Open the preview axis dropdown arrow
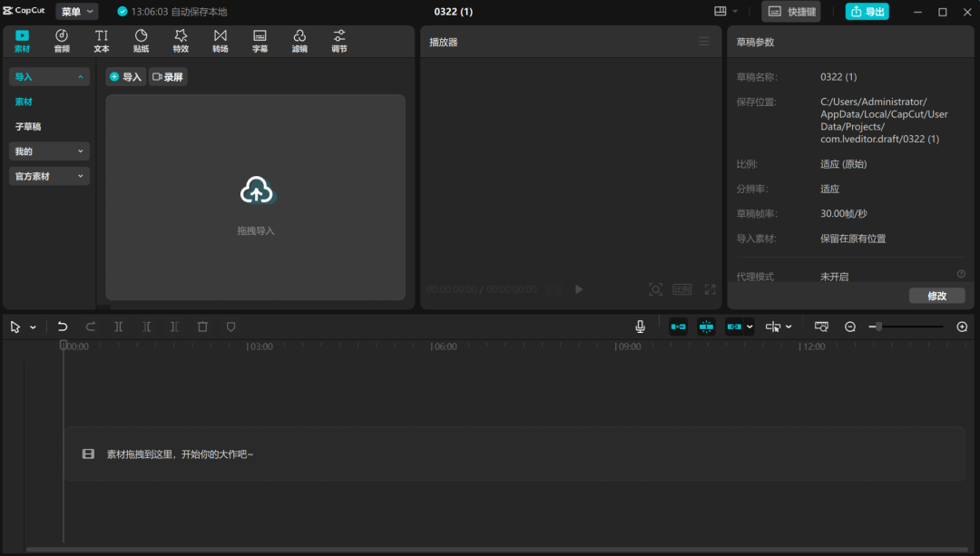Screen dimensions: 980x556 [789, 327]
